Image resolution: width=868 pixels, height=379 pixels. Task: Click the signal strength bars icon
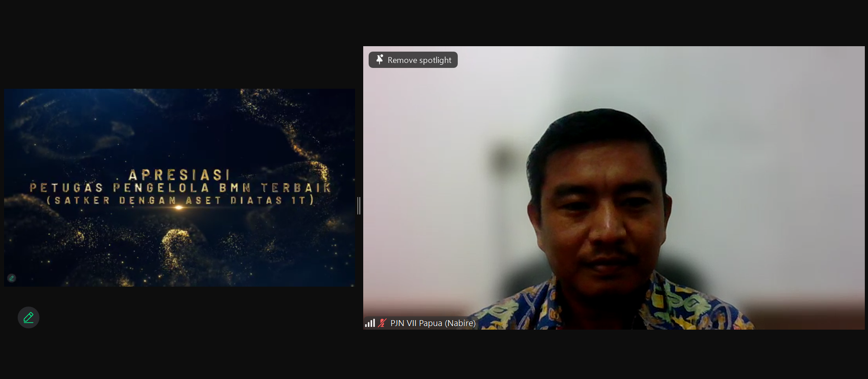pyautogui.click(x=370, y=323)
